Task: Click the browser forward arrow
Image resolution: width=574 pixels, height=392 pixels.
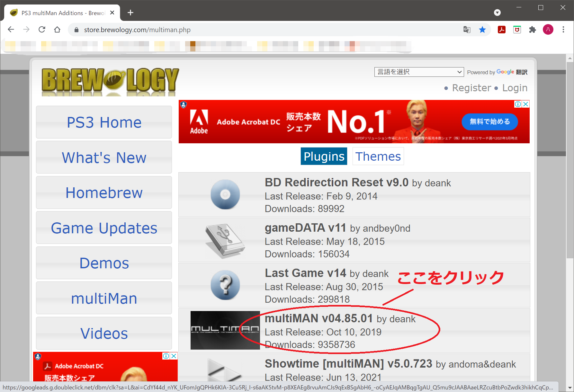Action: 26,30
